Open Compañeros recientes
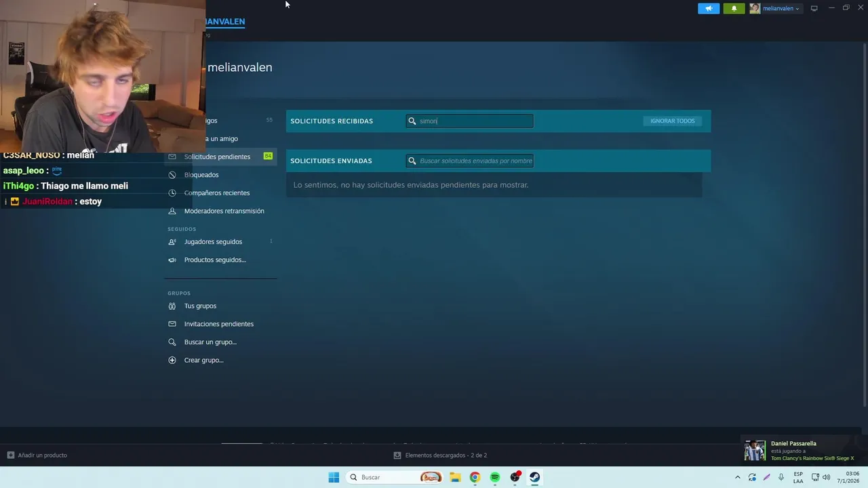 tap(217, 192)
